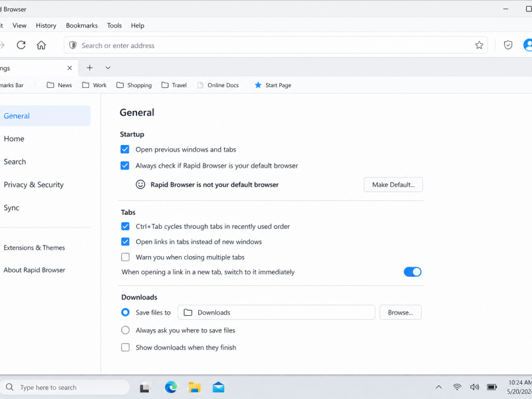
Task: Show hidden system tray icons
Action: [x=439, y=387]
